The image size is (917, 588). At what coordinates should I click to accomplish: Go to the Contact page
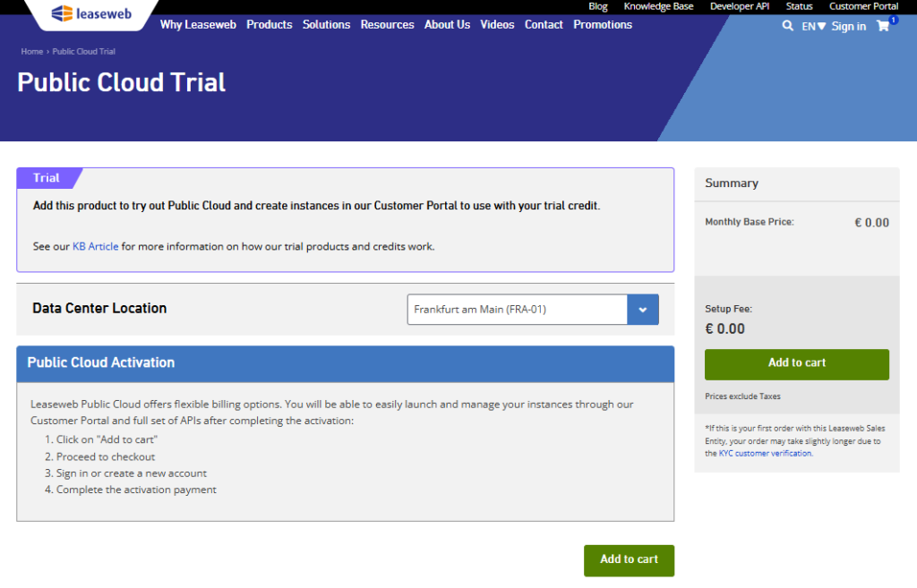click(x=544, y=24)
